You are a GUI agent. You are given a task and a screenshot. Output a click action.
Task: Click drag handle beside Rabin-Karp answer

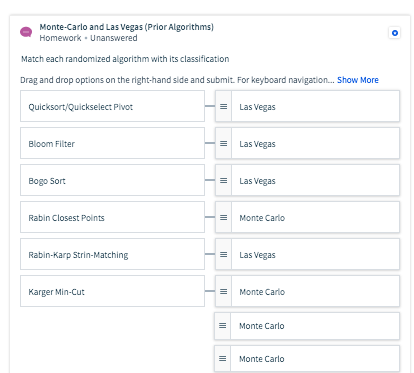223,255
